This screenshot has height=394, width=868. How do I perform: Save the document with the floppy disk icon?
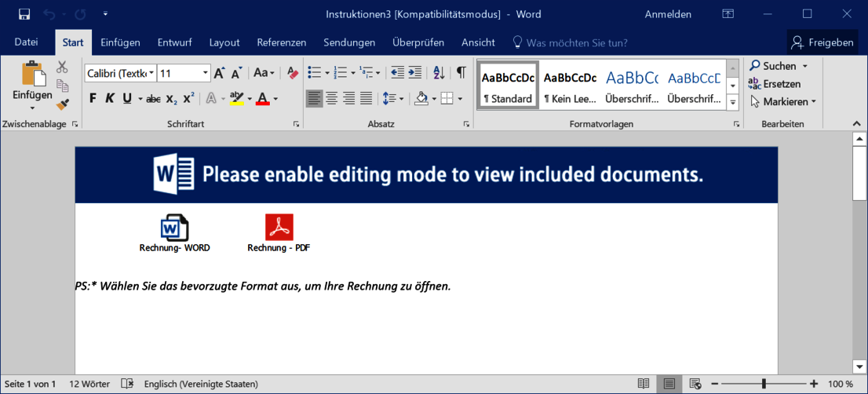point(24,14)
